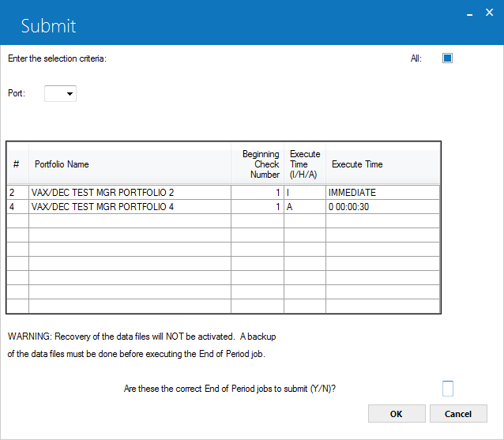Click row number 2 cell

click(17, 193)
